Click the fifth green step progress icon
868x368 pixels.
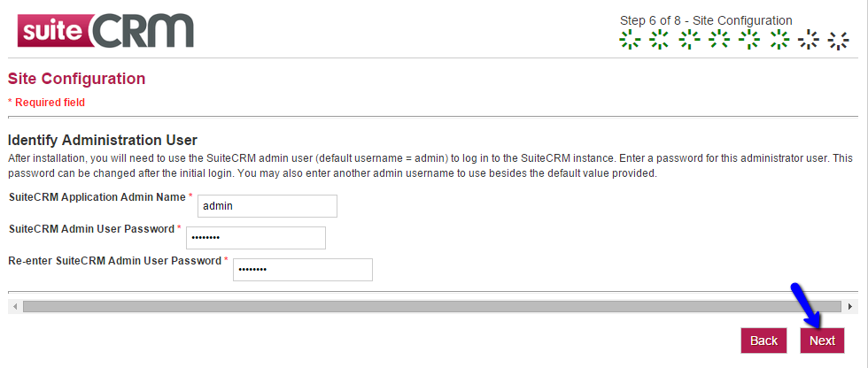pyautogui.click(x=749, y=41)
